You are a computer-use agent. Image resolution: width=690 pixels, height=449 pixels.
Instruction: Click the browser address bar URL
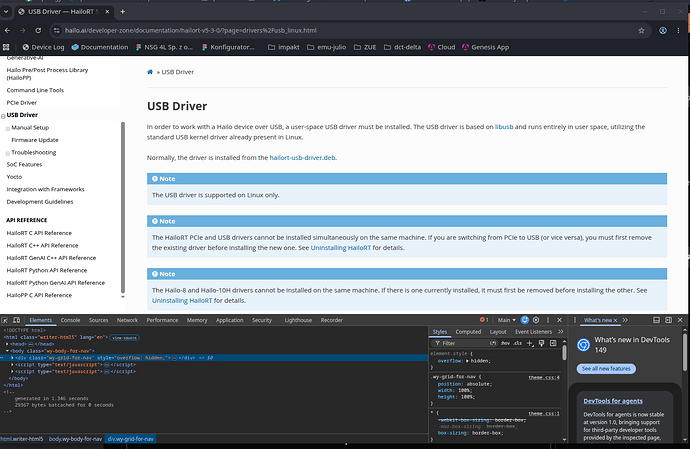pyautogui.click(x=191, y=30)
